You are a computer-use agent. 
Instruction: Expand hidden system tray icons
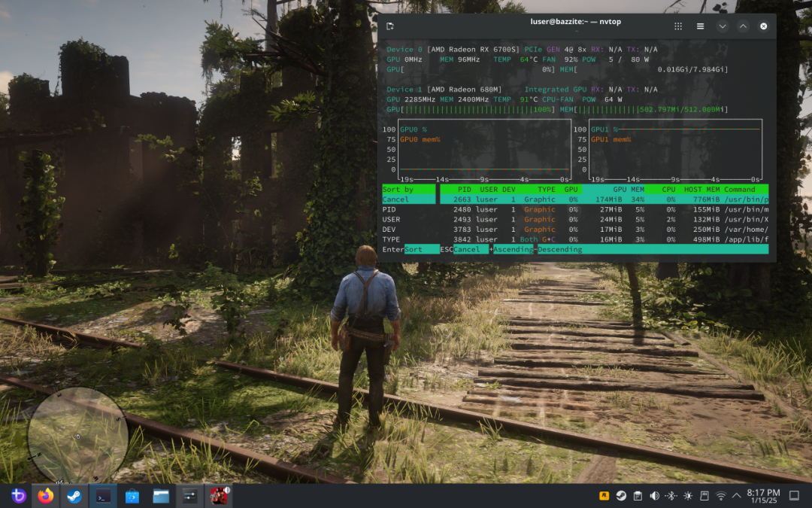pyautogui.click(x=736, y=496)
